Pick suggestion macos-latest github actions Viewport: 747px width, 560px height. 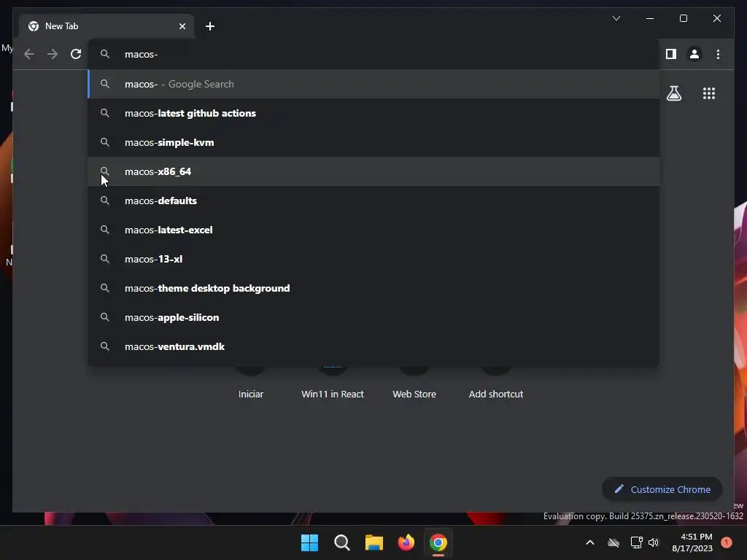point(374,113)
